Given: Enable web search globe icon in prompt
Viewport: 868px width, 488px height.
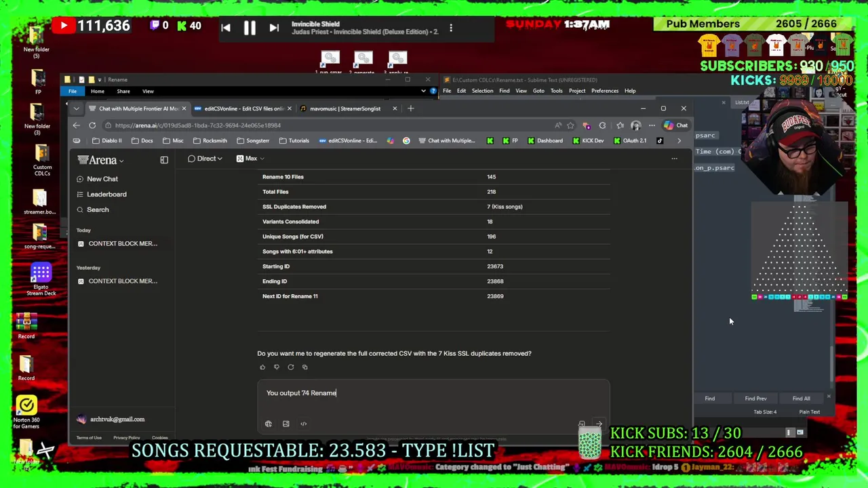Looking at the screenshot, I should 269,424.
